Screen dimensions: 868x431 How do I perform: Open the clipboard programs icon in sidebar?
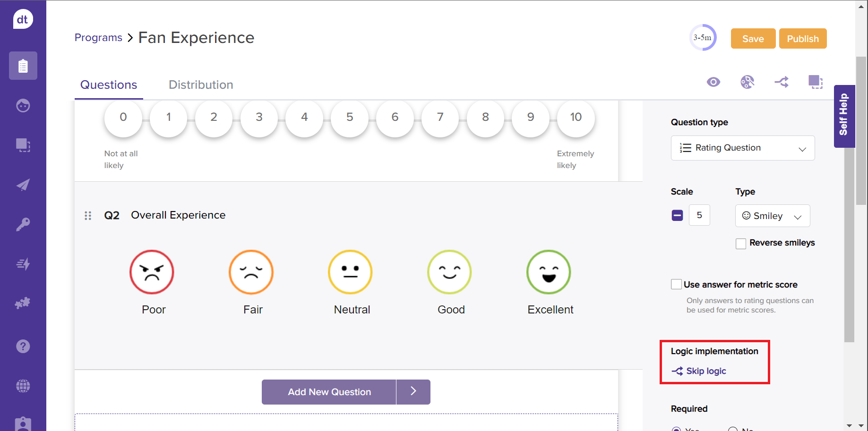coord(23,66)
